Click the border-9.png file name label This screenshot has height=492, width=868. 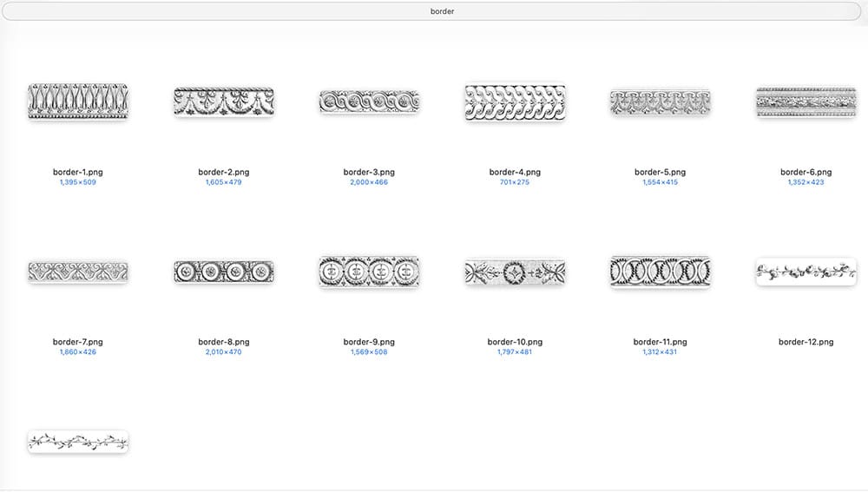369,342
